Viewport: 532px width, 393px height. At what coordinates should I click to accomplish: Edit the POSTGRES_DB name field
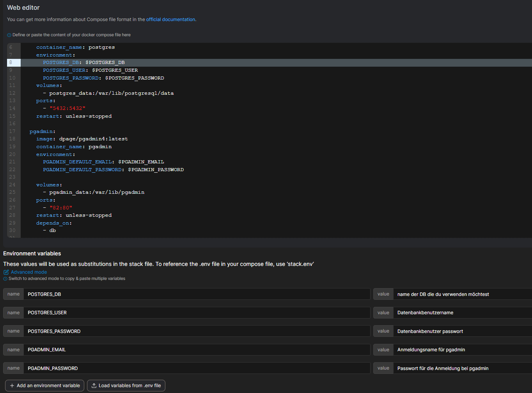(x=197, y=294)
